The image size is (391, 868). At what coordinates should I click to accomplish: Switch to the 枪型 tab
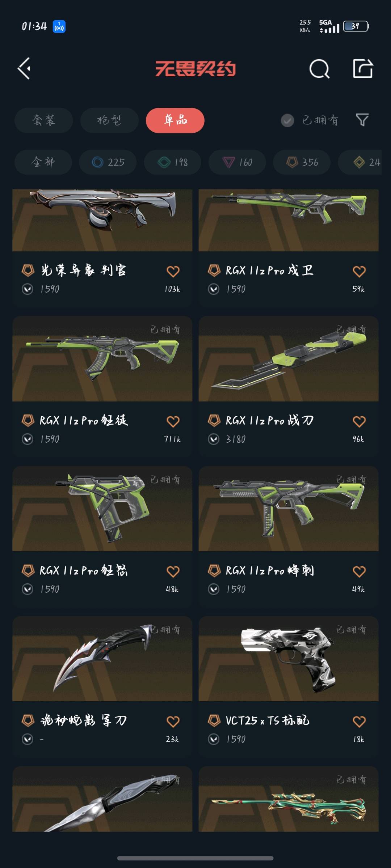click(109, 120)
